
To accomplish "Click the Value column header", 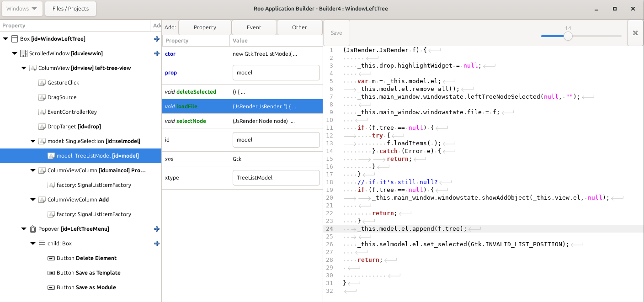I will [276, 41].
